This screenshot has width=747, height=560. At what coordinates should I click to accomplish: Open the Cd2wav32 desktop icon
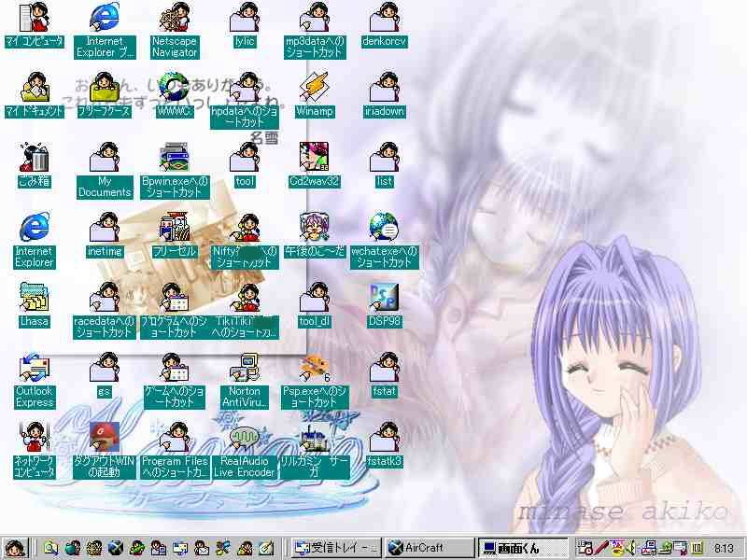(315, 159)
